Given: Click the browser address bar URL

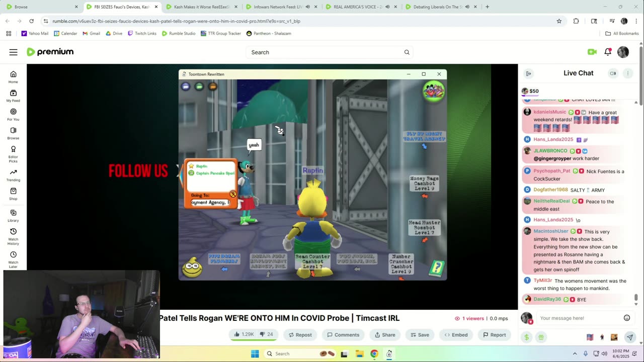Looking at the screenshot, I should pos(176,21).
